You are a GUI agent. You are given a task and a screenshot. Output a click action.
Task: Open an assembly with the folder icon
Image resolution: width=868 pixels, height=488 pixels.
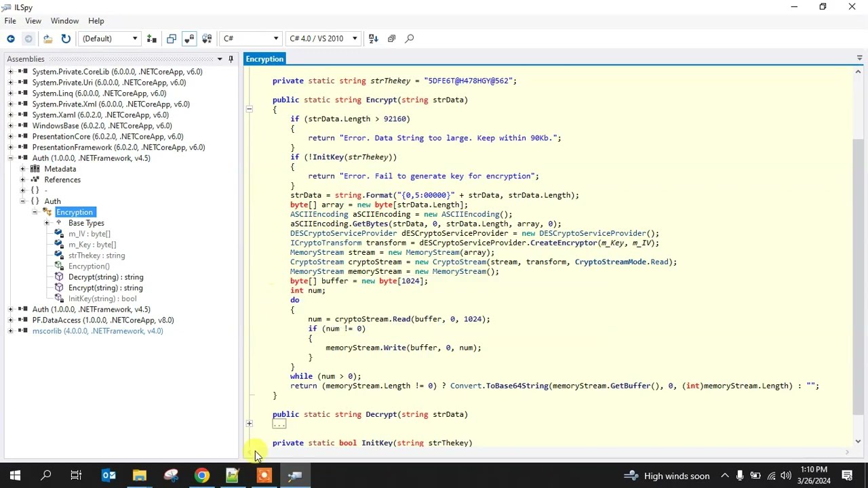[x=47, y=39]
